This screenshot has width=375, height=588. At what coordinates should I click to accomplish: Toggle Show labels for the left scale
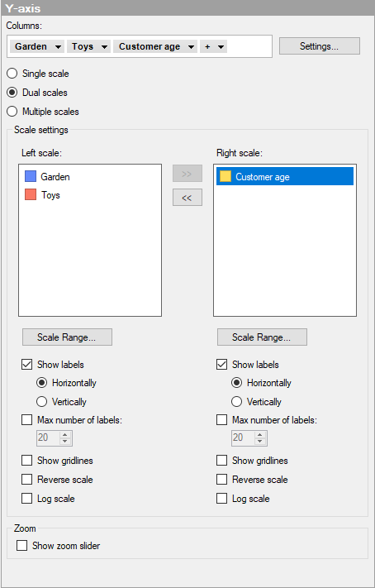coord(27,365)
